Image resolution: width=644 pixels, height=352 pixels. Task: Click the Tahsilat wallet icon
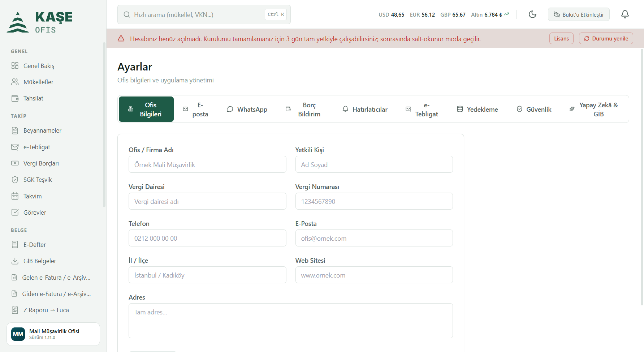coord(15,98)
